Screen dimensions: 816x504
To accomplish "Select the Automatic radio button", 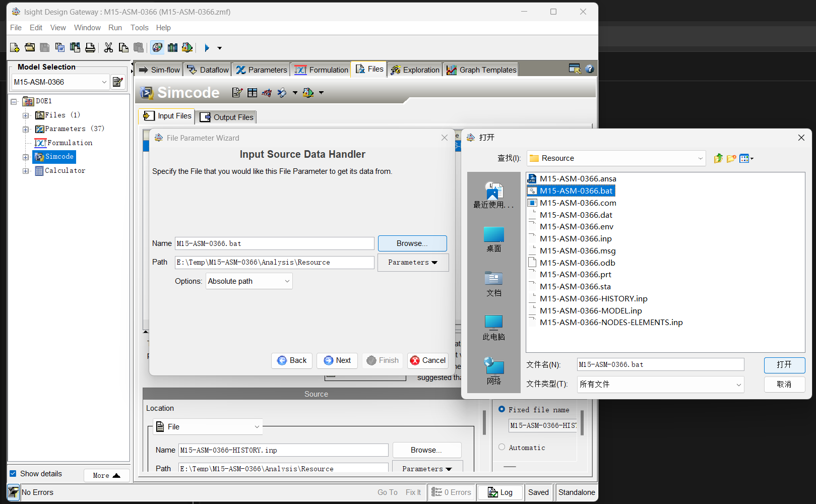I will 502,447.
